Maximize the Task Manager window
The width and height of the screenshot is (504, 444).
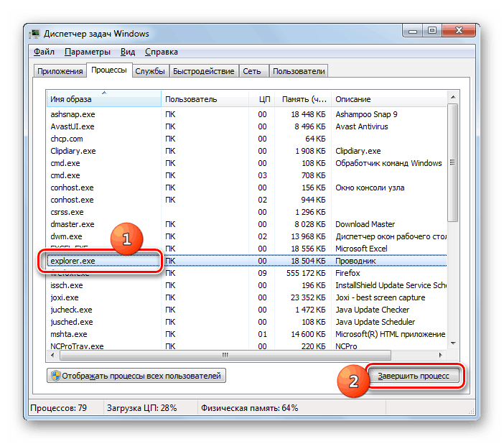pos(432,31)
